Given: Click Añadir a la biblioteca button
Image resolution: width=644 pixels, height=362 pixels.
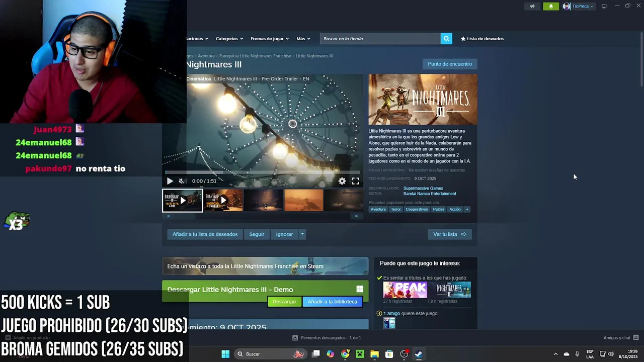Looking at the screenshot, I should coord(332,302).
